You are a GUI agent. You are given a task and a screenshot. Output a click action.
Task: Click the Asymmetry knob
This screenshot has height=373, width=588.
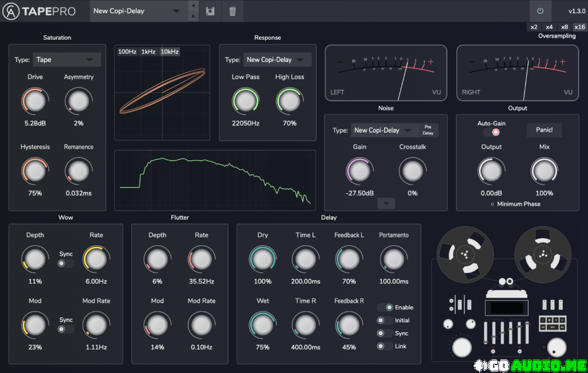point(79,101)
